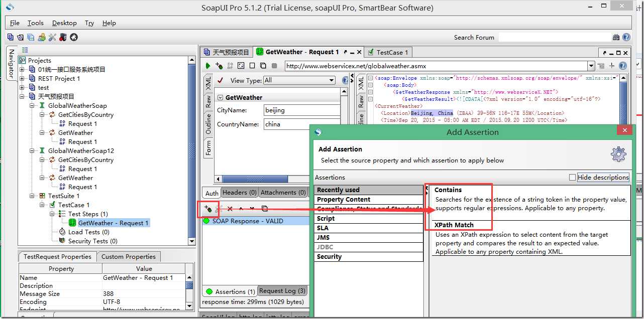Select the JMS assertion category
644x319 pixels.
click(x=369, y=237)
